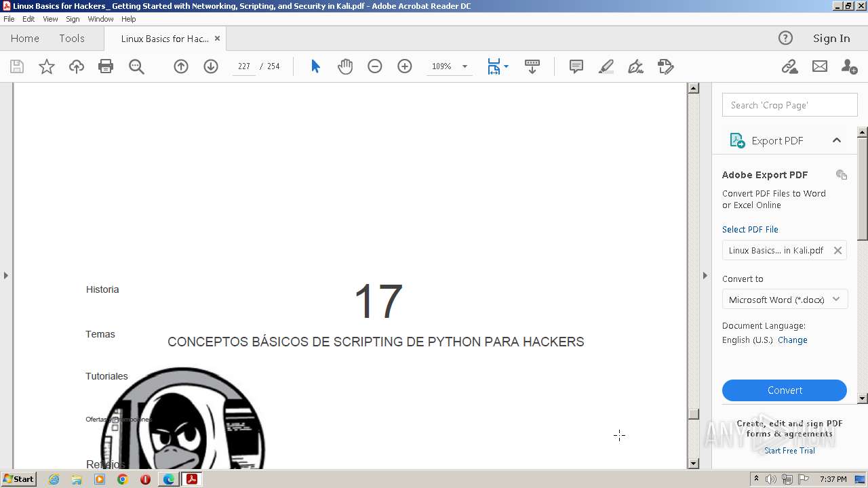Open the Edit menu
The height and width of the screenshot is (488, 868).
point(28,19)
